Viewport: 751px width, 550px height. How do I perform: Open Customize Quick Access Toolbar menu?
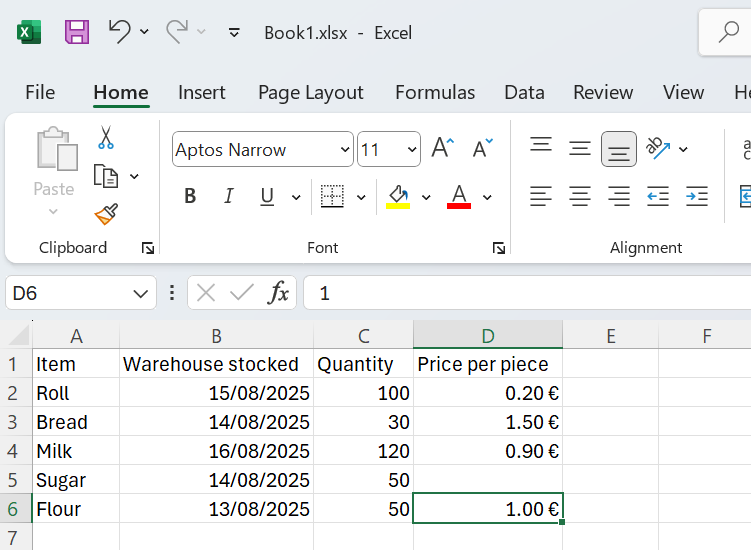coord(234,33)
